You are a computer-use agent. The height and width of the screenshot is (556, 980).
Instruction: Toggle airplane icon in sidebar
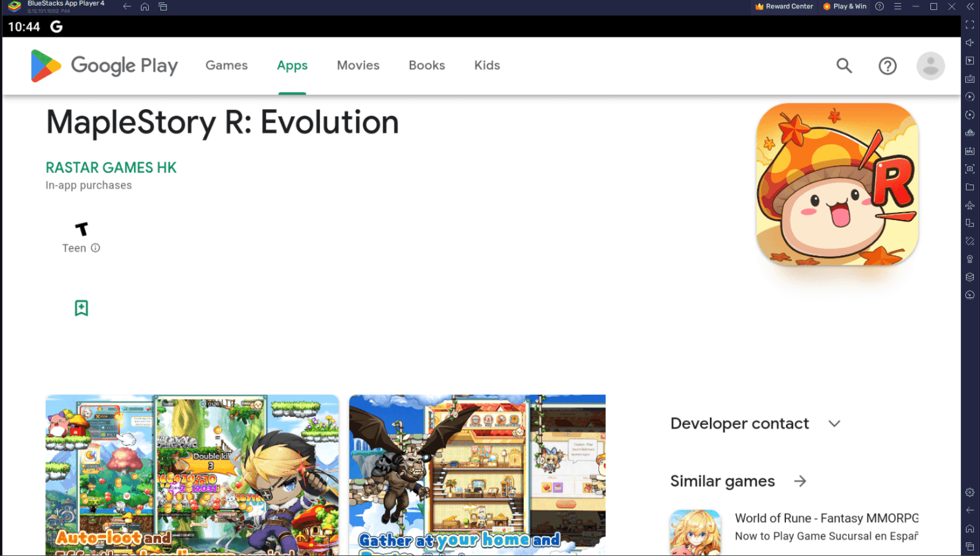(x=970, y=205)
